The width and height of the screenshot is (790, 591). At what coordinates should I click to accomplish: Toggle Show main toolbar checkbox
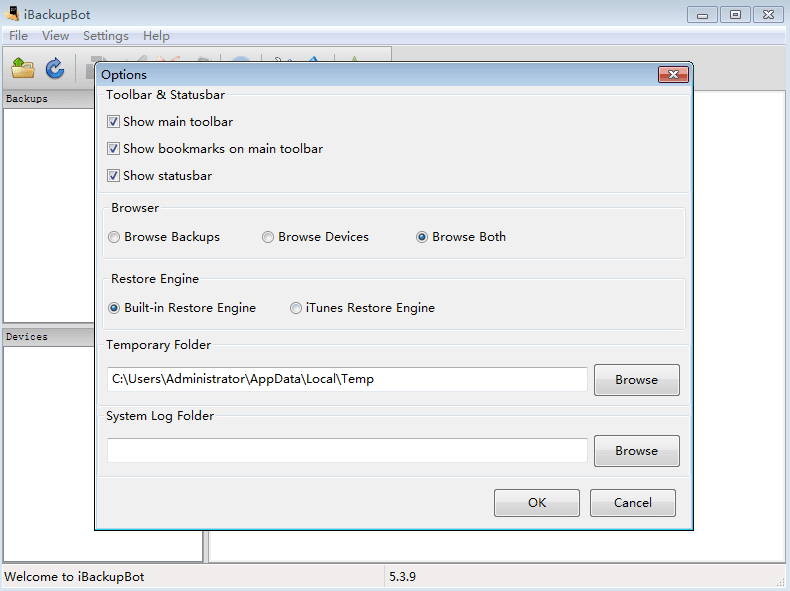click(113, 122)
